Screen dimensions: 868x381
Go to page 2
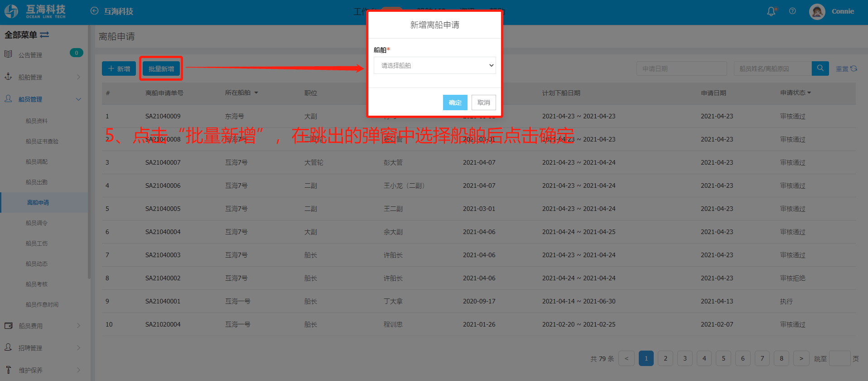pos(665,358)
